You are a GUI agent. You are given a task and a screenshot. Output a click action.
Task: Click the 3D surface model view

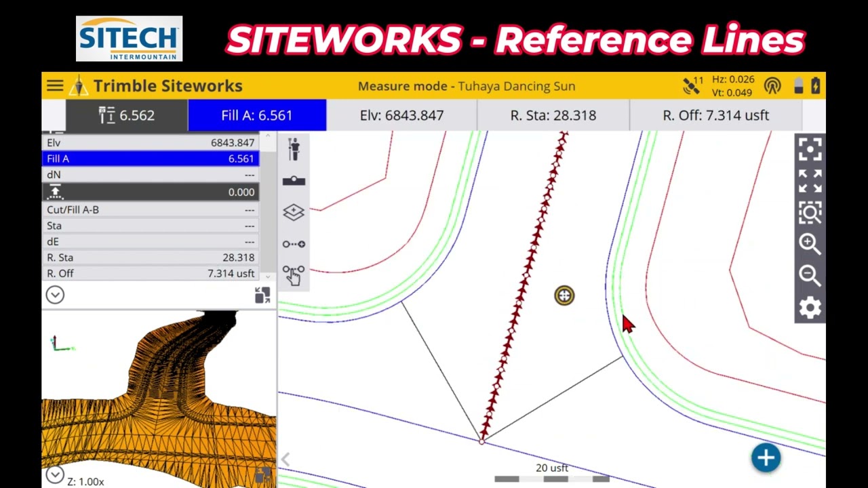pyautogui.click(x=159, y=399)
